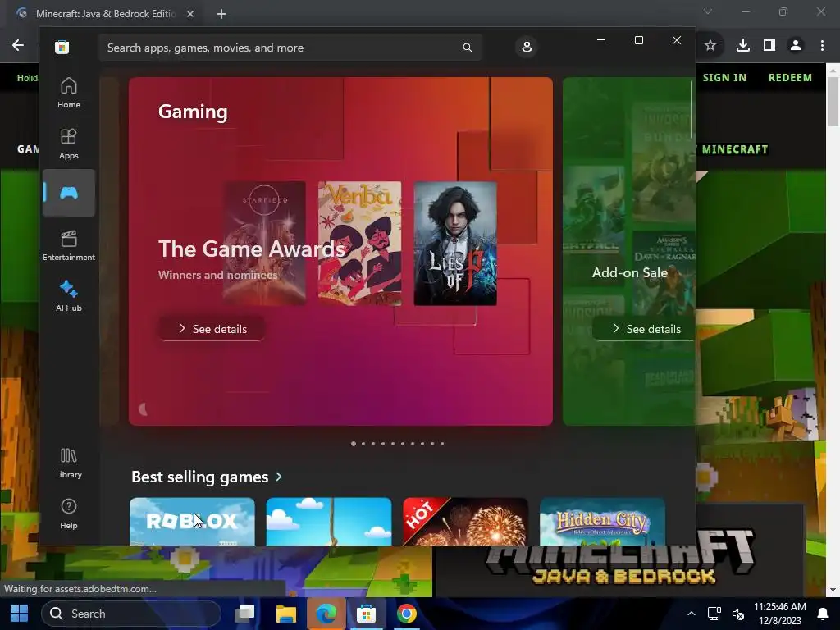Toggle Chrome side panel icon
This screenshot has width=840, height=630.
(x=769, y=46)
